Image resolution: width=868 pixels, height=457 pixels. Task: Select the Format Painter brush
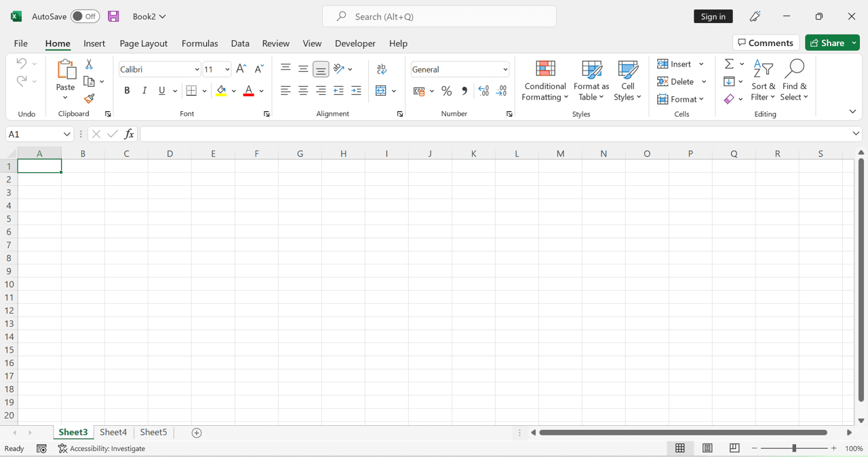[89, 99]
